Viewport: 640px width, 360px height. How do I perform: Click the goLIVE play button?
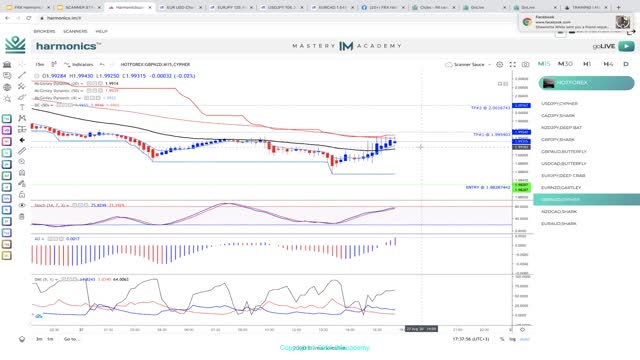pyautogui.click(x=626, y=46)
